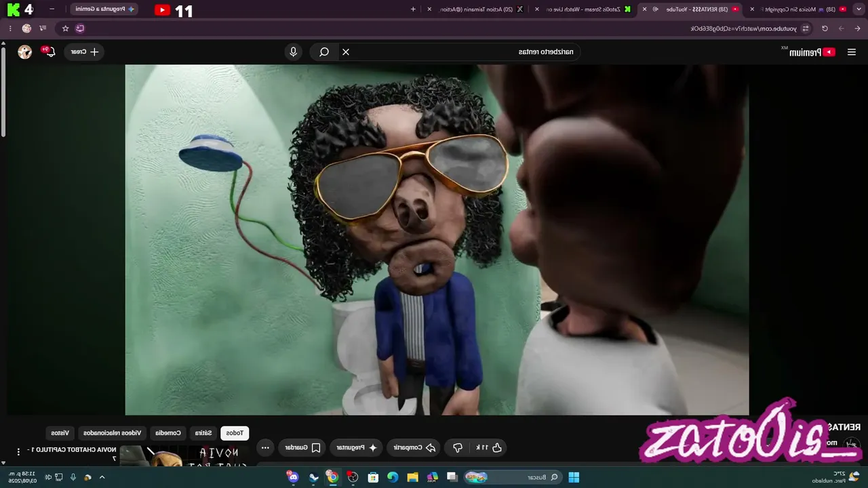Click the taskbar Buscar search box

[x=512, y=477]
